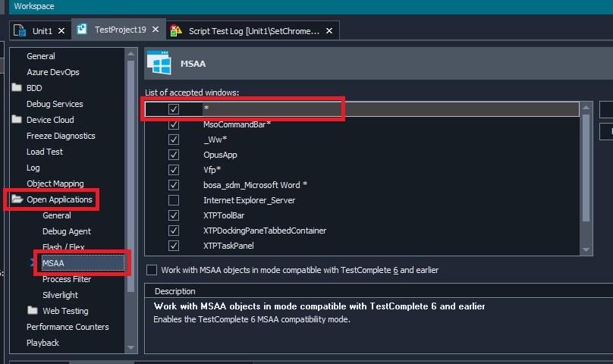Open Process Filter settings

pos(67,279)
